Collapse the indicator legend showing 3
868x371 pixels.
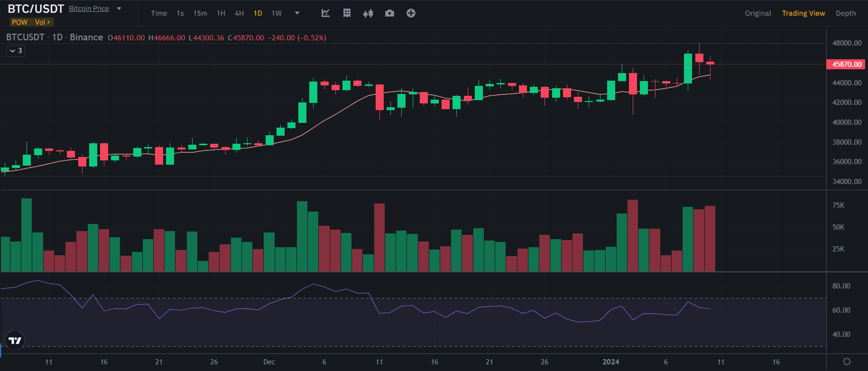tap(16, 51)
